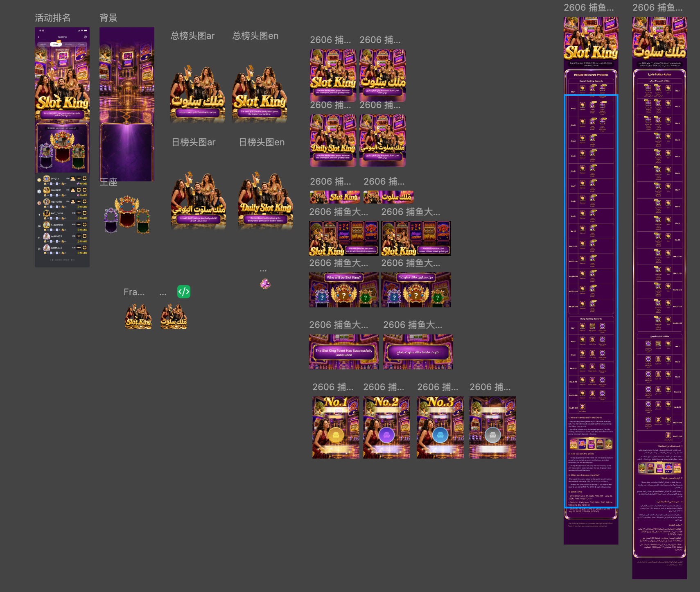The width and height of the screenshot is (700, 592).
Task: Select the 王座 three thrones graphic
Action: point(127,214)
